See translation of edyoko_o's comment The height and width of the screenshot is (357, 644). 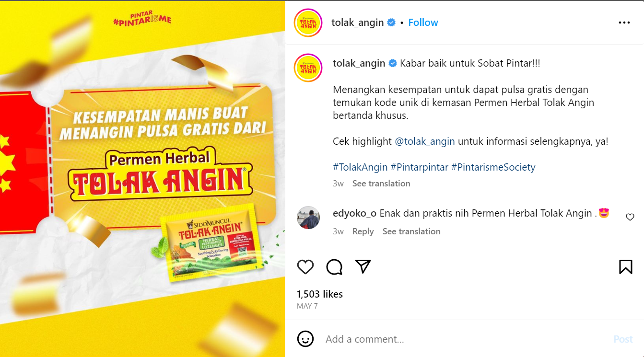[x=411, y=231]
